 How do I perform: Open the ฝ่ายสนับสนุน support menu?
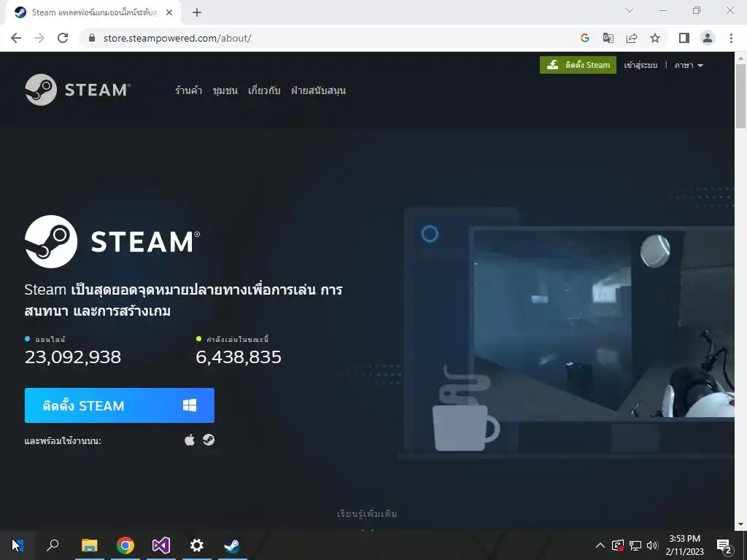[x=318, y=90]
